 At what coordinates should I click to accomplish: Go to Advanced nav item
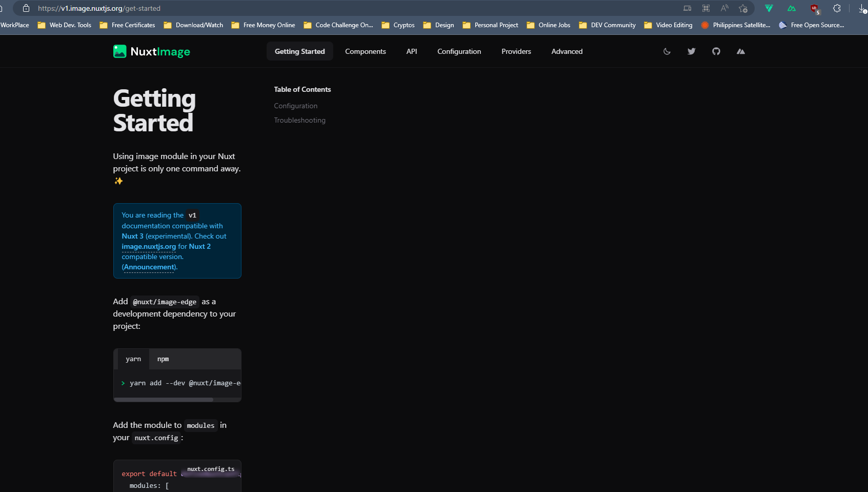(x=567, y=51)
